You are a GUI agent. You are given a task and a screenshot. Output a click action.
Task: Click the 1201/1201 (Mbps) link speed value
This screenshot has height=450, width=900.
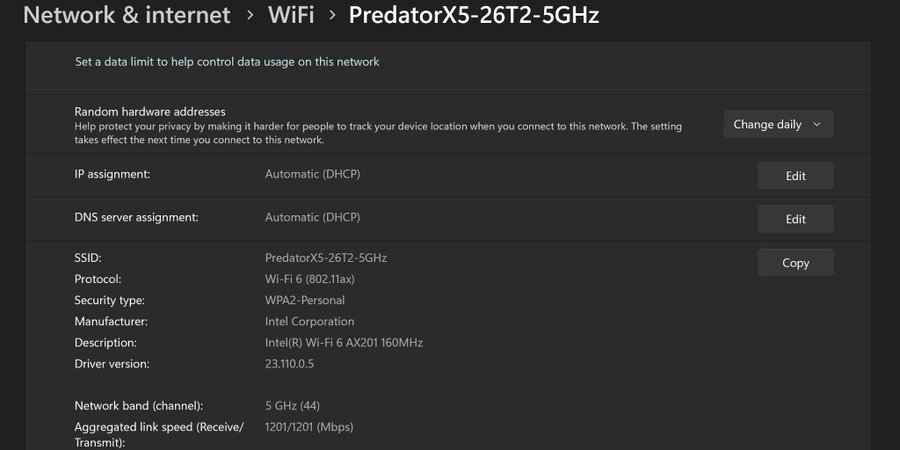pyautogui.click(x=309, y=427)
